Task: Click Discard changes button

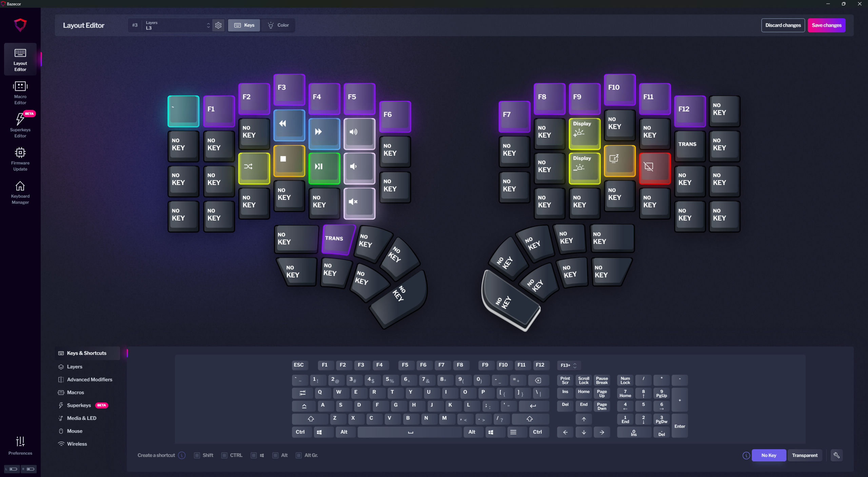Action: (x=783, y=25)
